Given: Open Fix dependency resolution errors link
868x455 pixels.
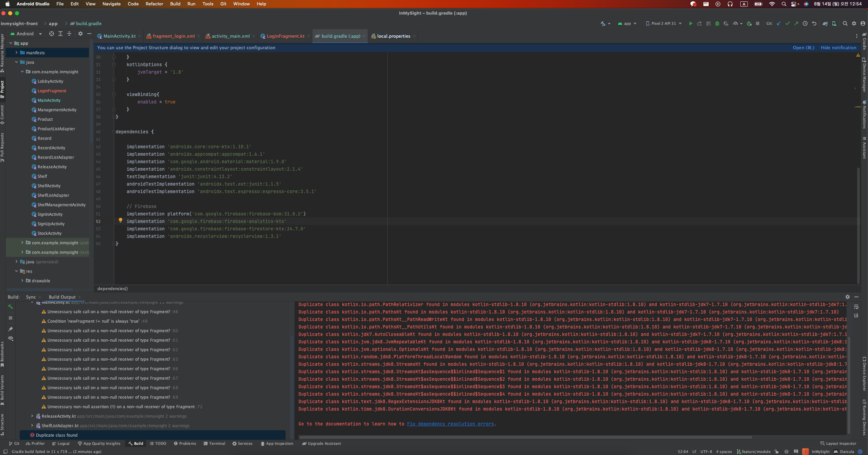Looking at the screenshot, I should (450, 424).
